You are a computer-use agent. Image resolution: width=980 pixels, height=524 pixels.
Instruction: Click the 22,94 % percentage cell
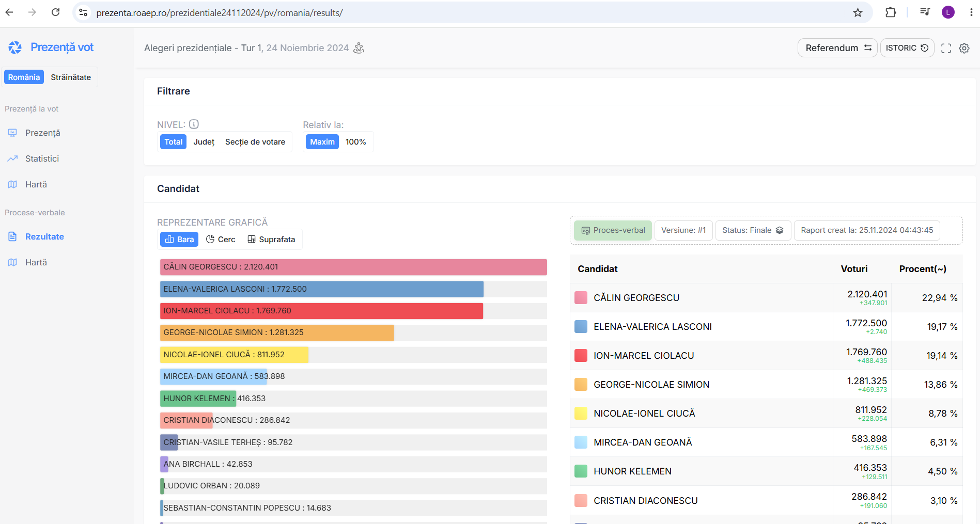click(940, 298)
